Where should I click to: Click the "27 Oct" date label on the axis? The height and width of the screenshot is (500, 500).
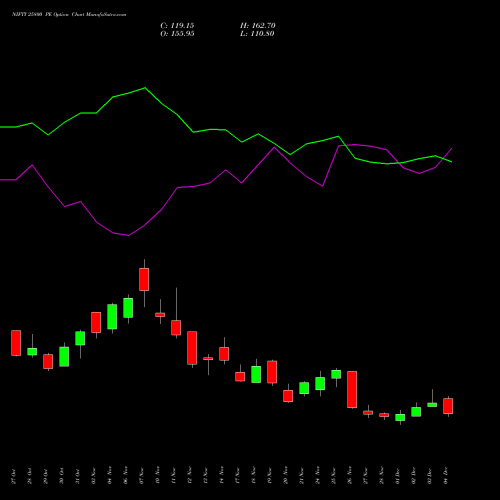pos(13,476)
